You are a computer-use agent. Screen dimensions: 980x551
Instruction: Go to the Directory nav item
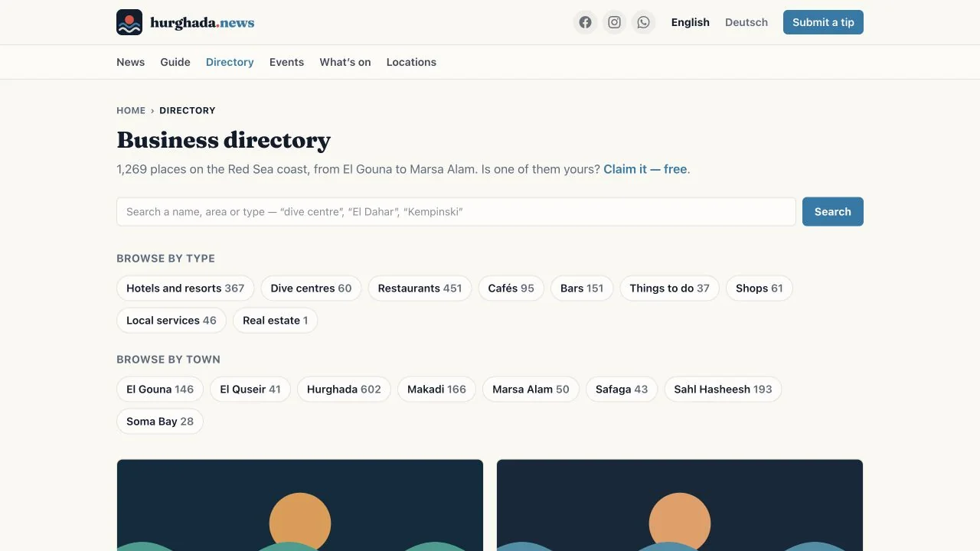coord(230,62)
